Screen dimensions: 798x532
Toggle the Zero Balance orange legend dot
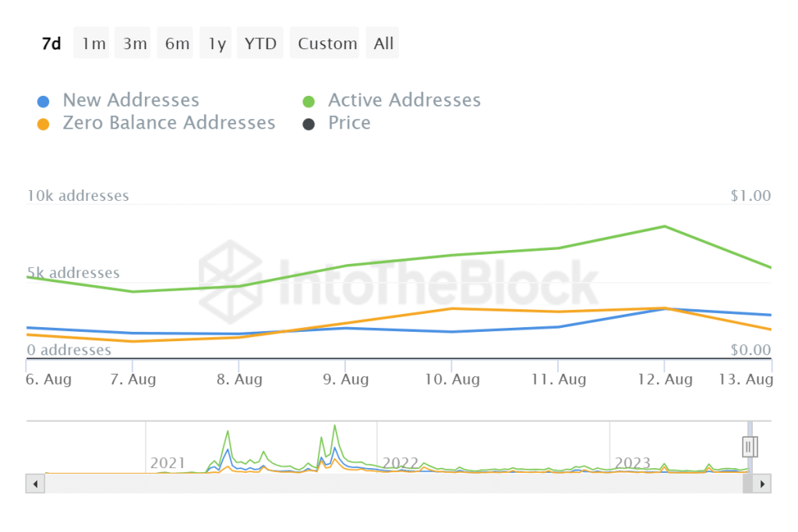[x=44, y=124]
